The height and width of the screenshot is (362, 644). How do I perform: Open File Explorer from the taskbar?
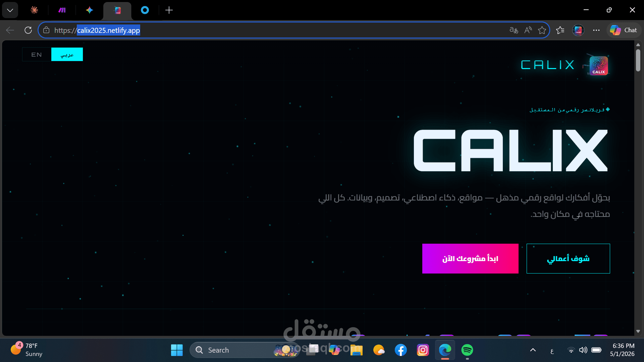[356, 350]
